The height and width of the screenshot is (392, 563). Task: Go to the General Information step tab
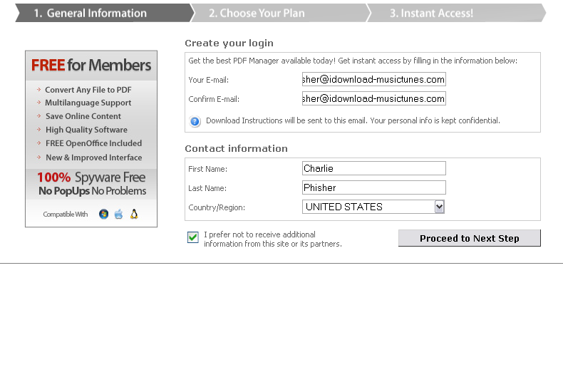pos(104,13)
